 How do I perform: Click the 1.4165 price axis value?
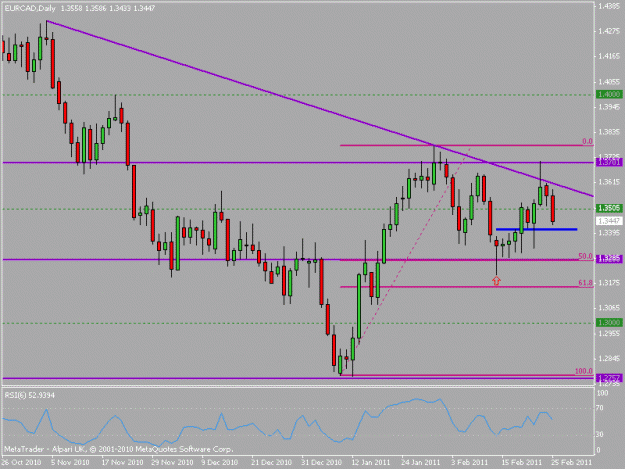click(x=609, y=56)
